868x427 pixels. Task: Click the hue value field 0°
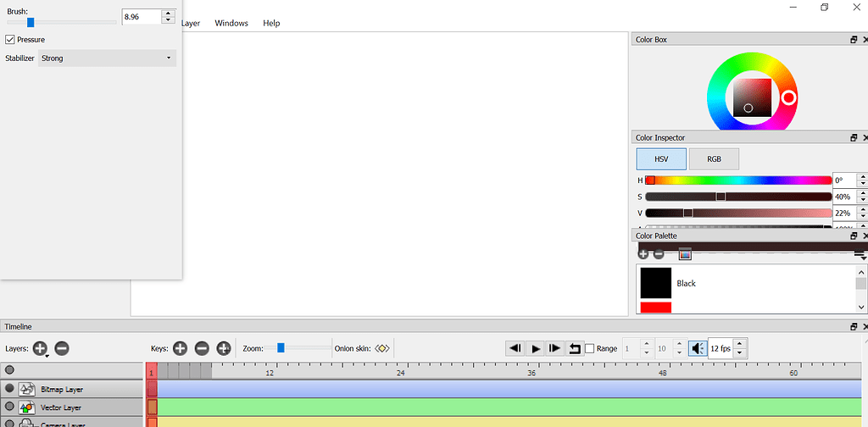(844, 180)
